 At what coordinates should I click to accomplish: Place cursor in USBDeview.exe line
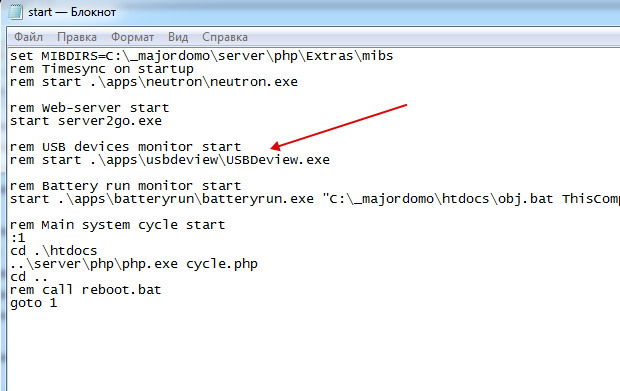coord(170,160)
